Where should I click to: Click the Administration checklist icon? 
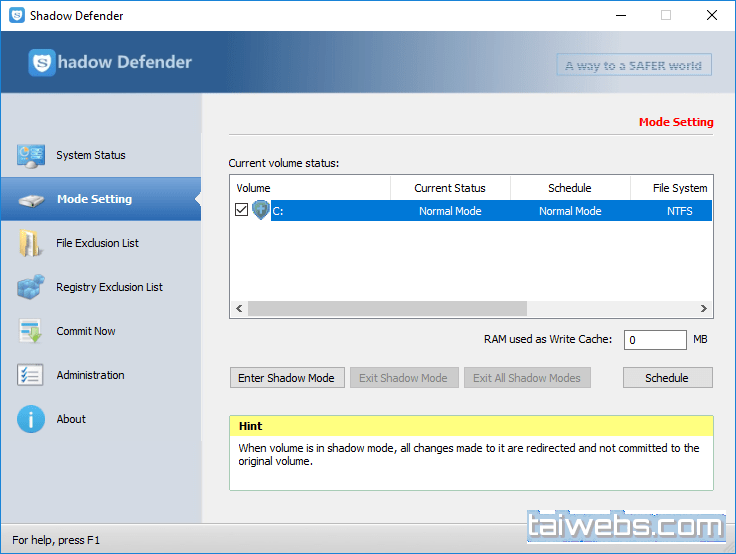[x=31, y=375]
